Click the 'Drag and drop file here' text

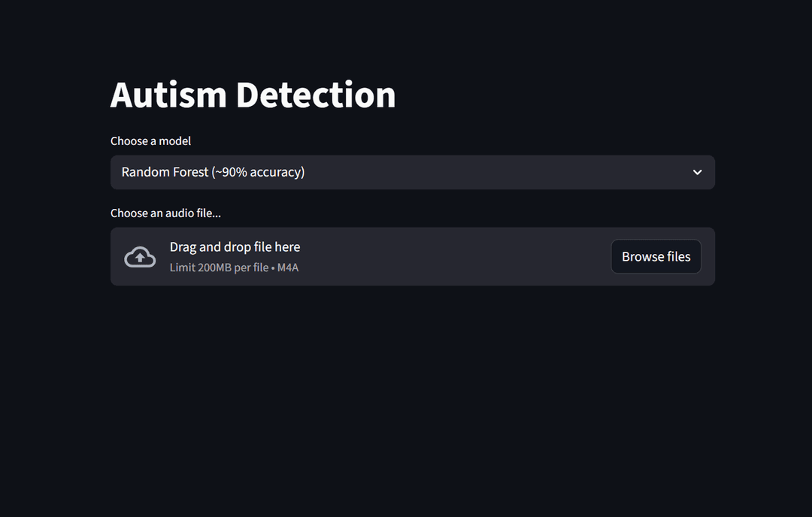(x=234, y=246)
